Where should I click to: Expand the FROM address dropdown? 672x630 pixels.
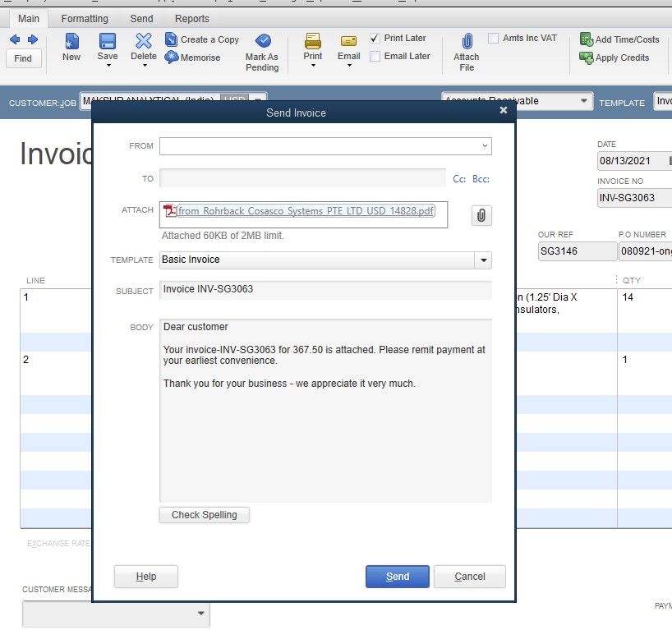(x=485, y=145)
